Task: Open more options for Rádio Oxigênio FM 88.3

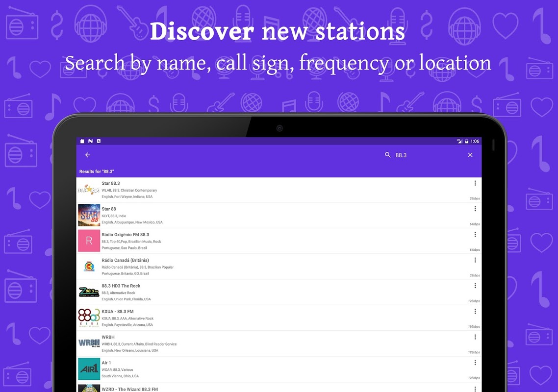Action: 475,234
